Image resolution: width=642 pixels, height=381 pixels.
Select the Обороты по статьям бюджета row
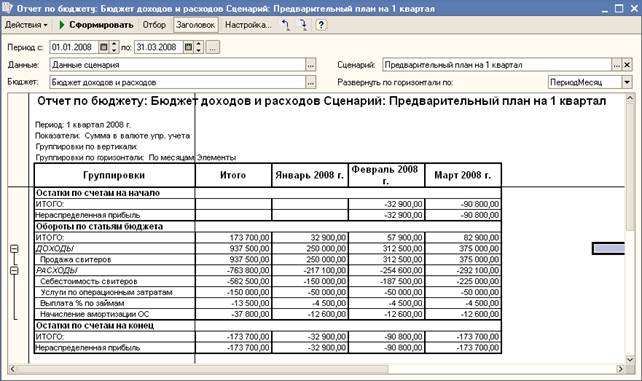[x=267, y=226]
